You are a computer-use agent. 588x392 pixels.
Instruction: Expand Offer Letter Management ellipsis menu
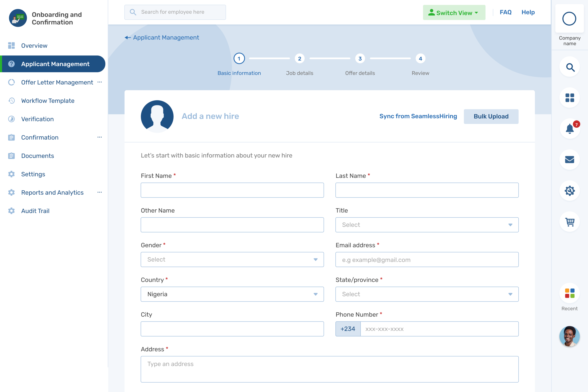(x=99, y=82)
